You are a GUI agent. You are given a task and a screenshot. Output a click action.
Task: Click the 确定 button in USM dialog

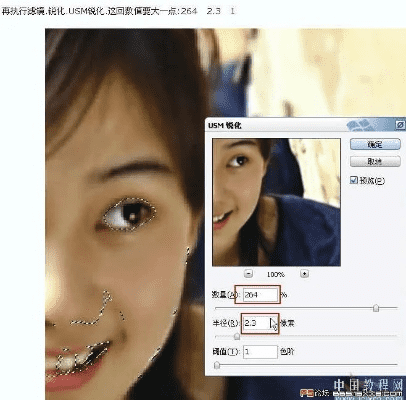click(375, 144)
